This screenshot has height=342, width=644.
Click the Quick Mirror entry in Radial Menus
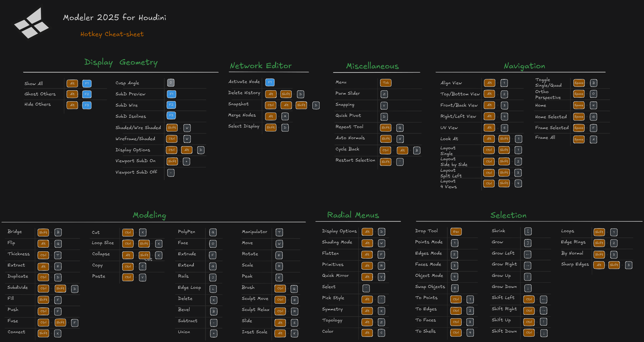click(336, 276)
